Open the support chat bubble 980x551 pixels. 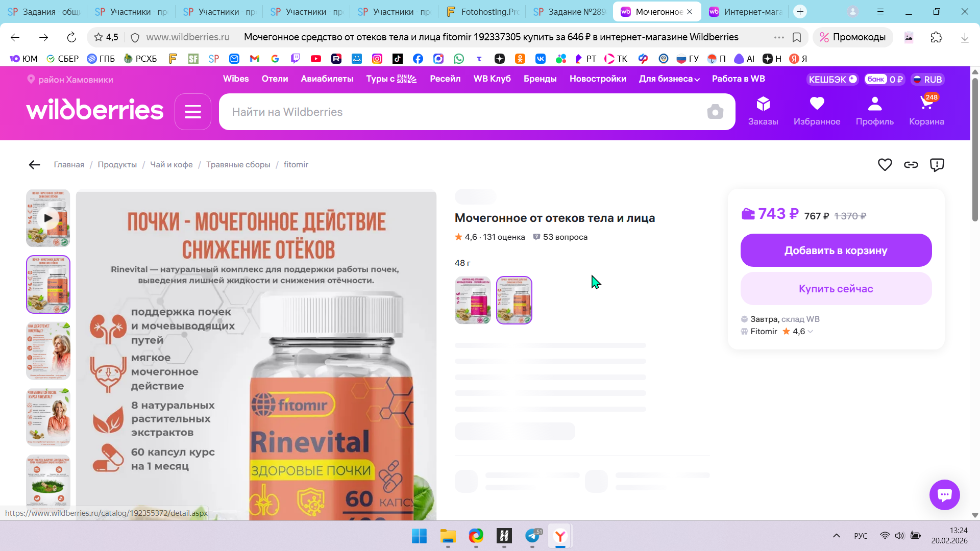944,494
